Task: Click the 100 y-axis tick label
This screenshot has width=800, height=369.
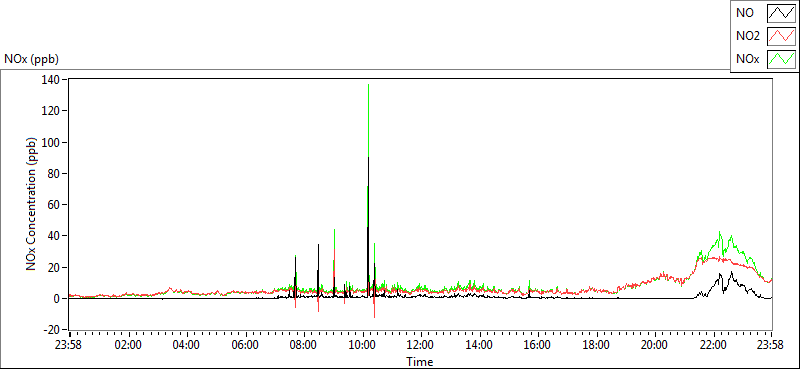Action: (52, 142)
